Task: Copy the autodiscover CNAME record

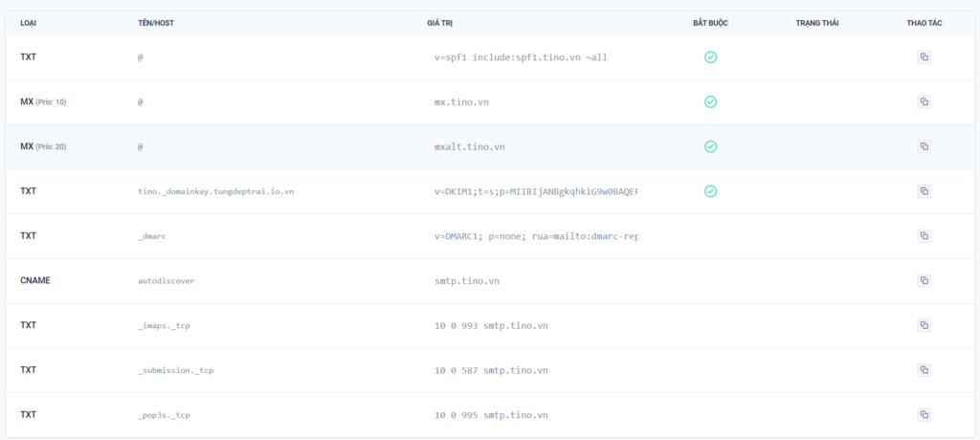Action: (x=924, y=280)
